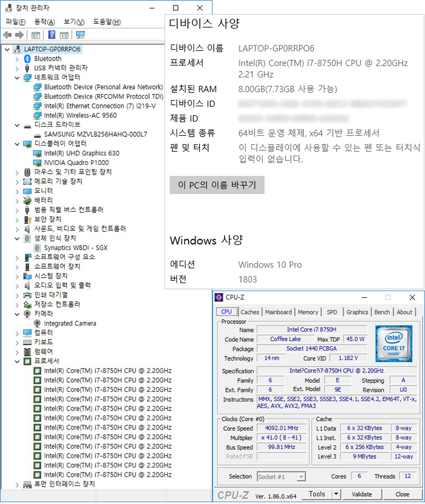The height and width of the screenshot is (504, 425).
Task: Click the Back arrow in Device Manager toolbar
Action: tap(7, 35)
